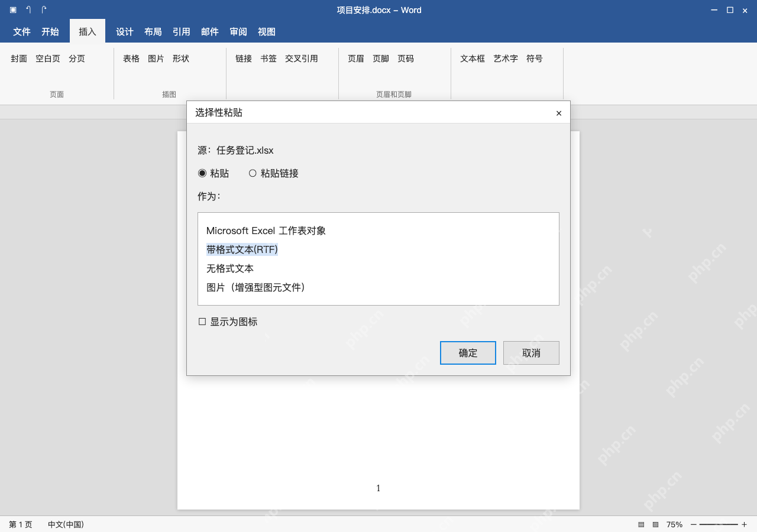The height and width of the screenshot is (532, 757).
Task: Select the 粘贴链接 radio button
Action: pos(253,173)
